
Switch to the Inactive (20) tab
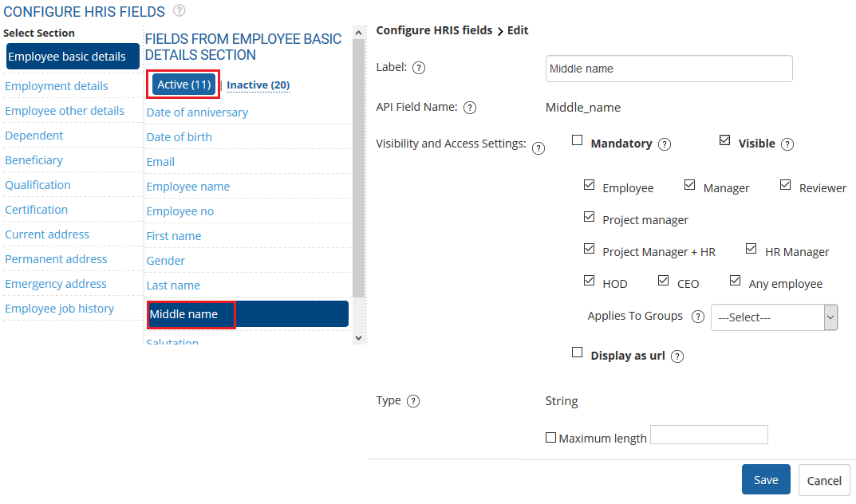click(258, 85)
